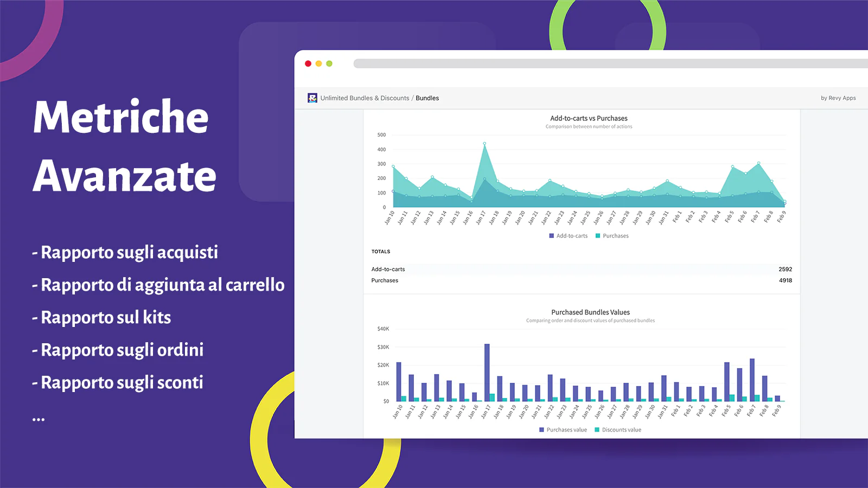Image resolution: width=868 pixels, height=488 pixels.
Task: Click the 500 axis label on area chart
Action: click(381, 135)
